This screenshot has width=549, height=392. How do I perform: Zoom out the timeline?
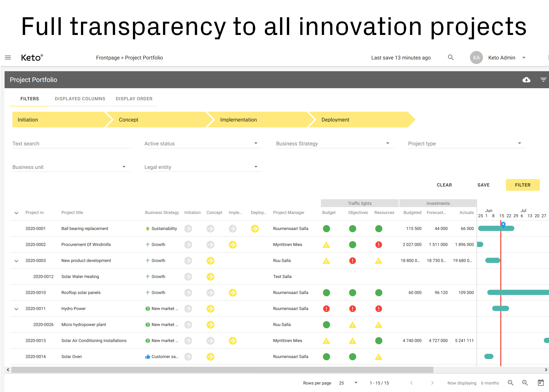click(510, 383)
